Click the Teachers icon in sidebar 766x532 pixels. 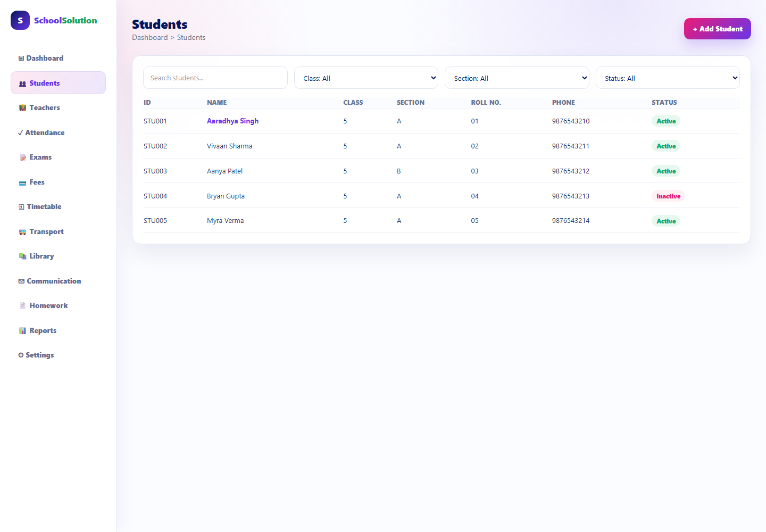coord(22,108)
